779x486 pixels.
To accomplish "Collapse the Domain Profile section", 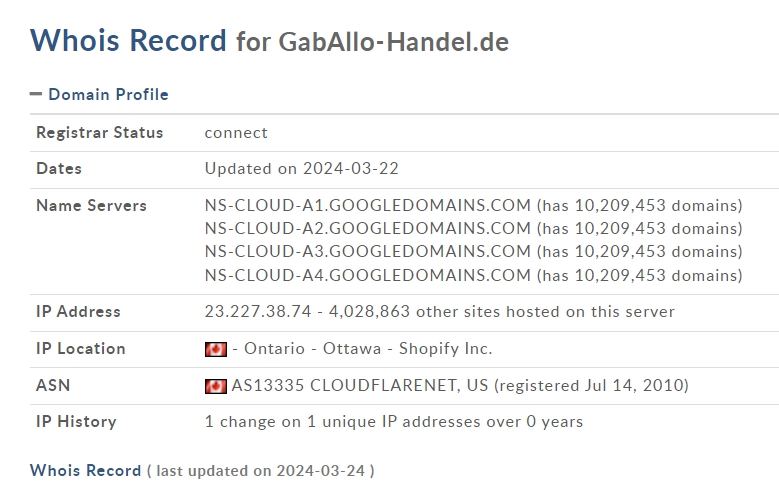I will [x=99, y=94].
